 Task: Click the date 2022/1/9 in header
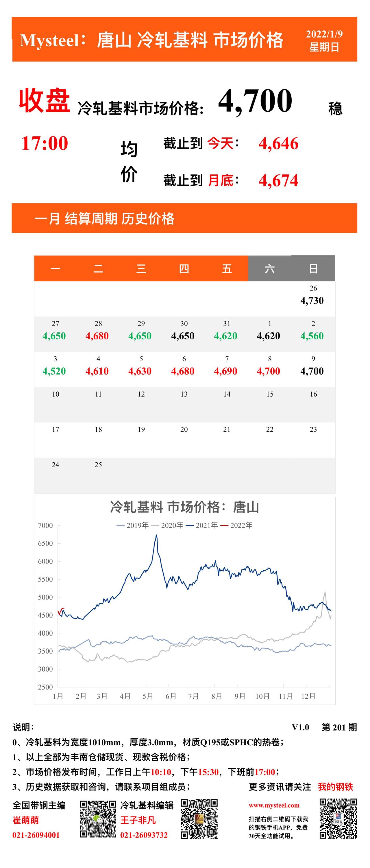point(324,34)
